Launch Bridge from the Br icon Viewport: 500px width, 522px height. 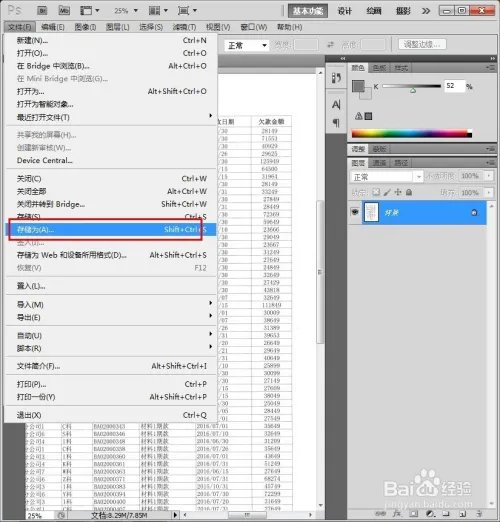42,11
